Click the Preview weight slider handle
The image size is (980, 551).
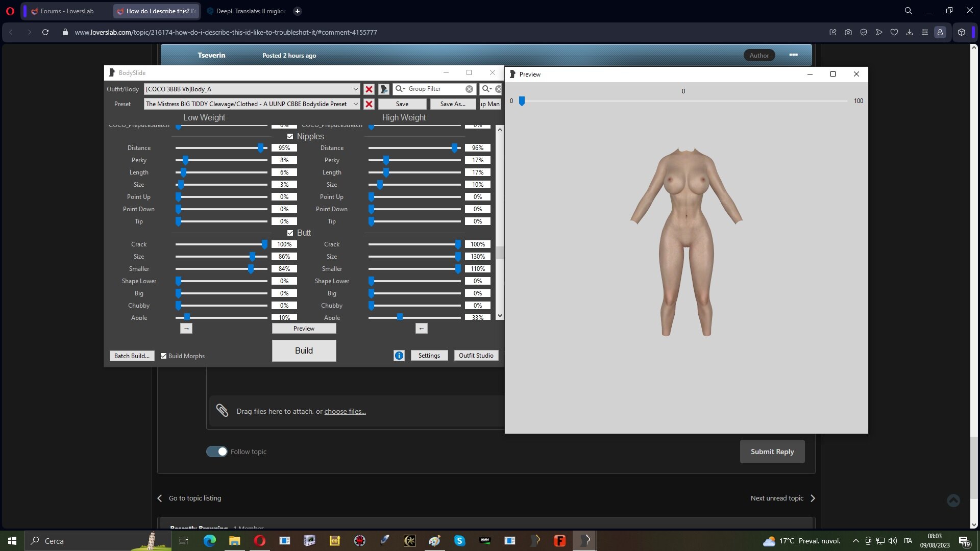coord(522,102)
